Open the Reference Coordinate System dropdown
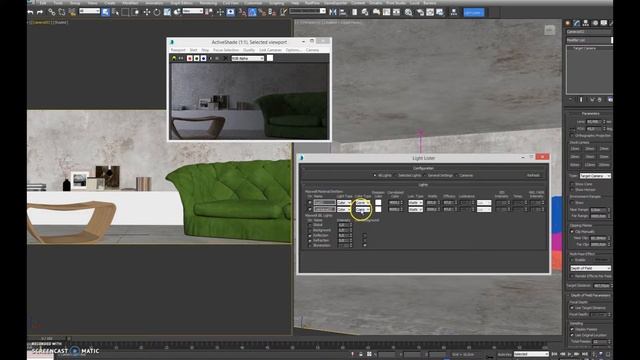 pos(193,11)
